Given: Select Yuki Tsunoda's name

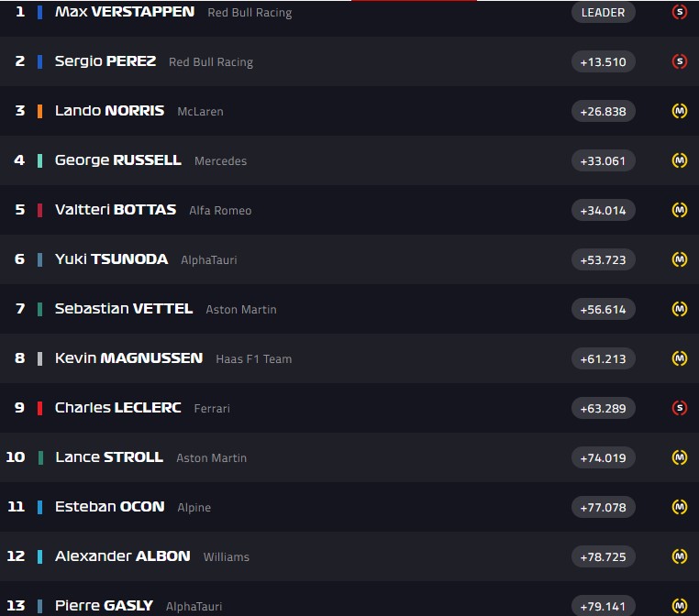Looking at the screenshot, I should pos(111,259).
